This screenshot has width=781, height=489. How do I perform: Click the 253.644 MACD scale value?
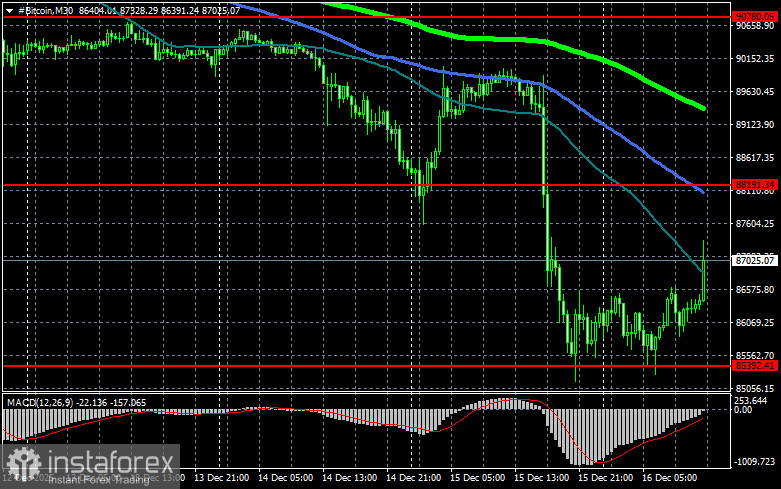pyautogui.click(x=750, y=400)
